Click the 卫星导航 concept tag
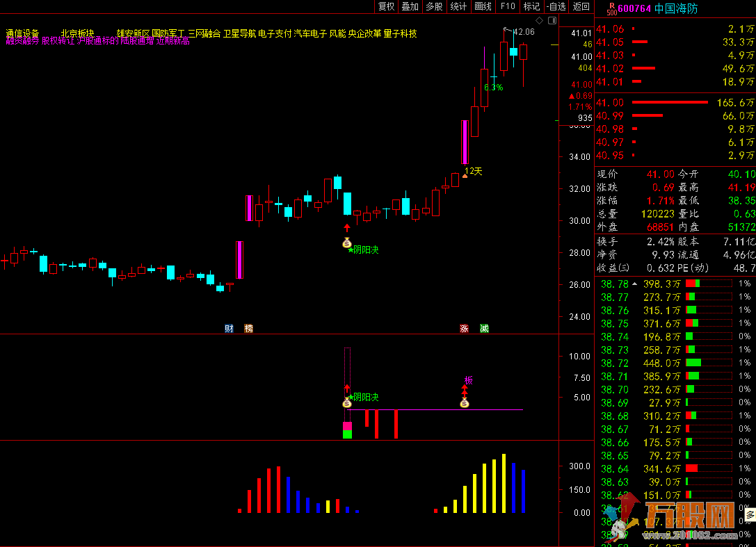 click(240, 33)
